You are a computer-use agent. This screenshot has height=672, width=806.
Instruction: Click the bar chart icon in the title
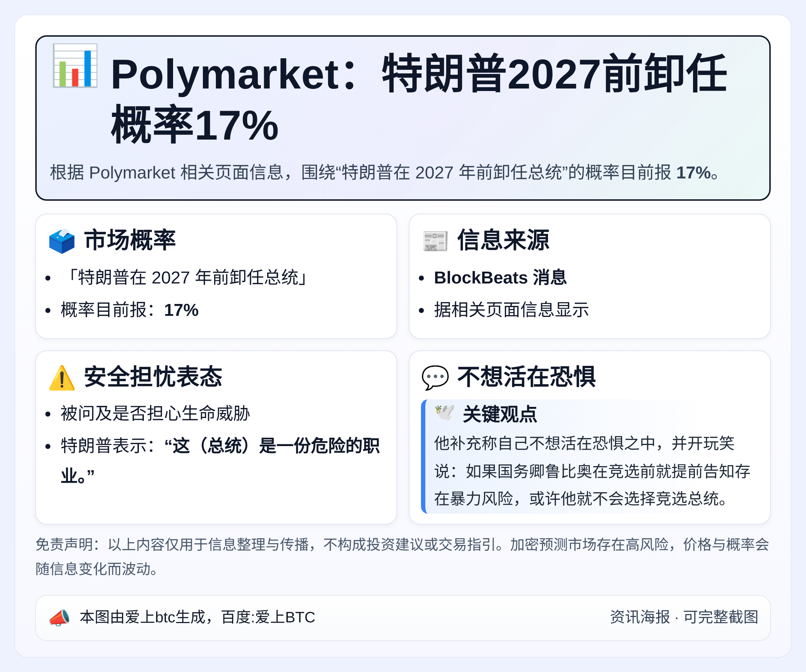[x=75, y=65]
